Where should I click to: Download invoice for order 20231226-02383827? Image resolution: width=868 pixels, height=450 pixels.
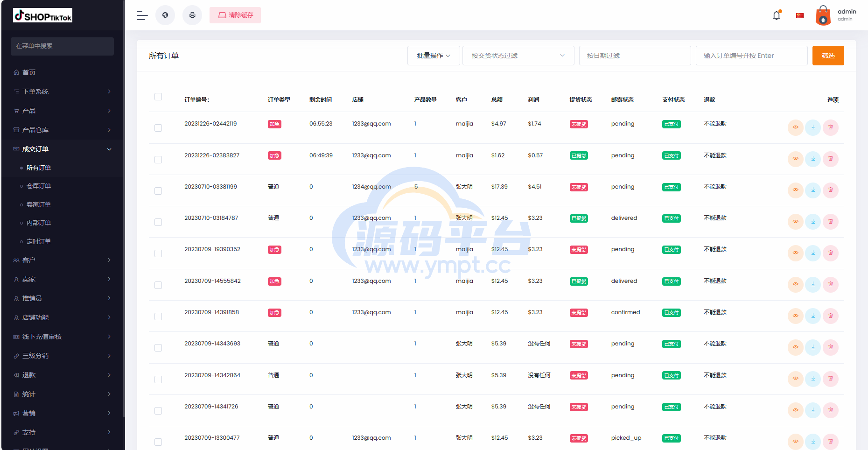[813, 159]
